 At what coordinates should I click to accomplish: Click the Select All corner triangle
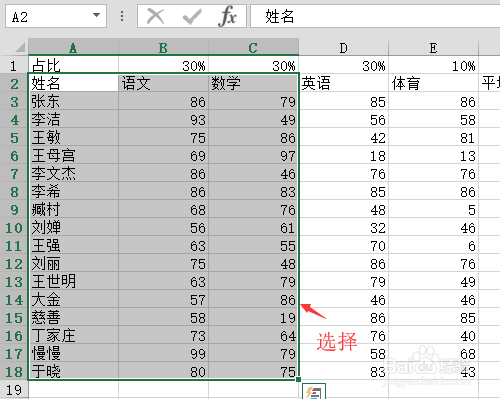(x=20, y=48)
